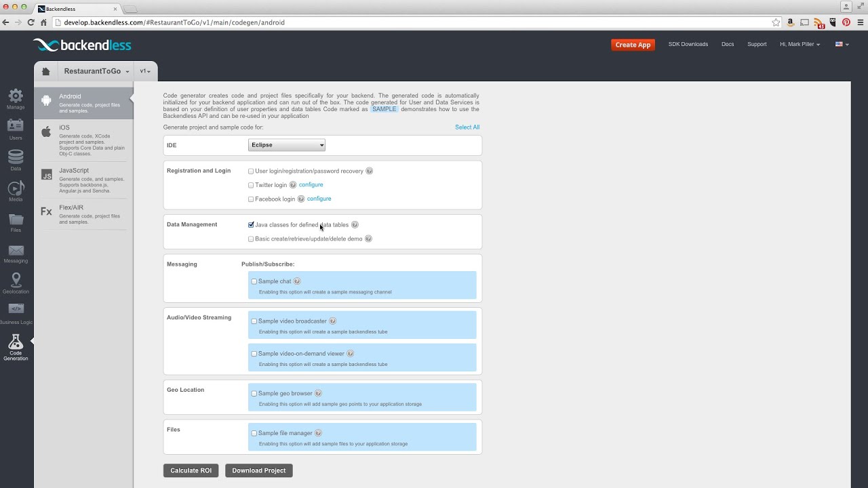Click the home icon next to RestaurantToGo

click(45, 71)
